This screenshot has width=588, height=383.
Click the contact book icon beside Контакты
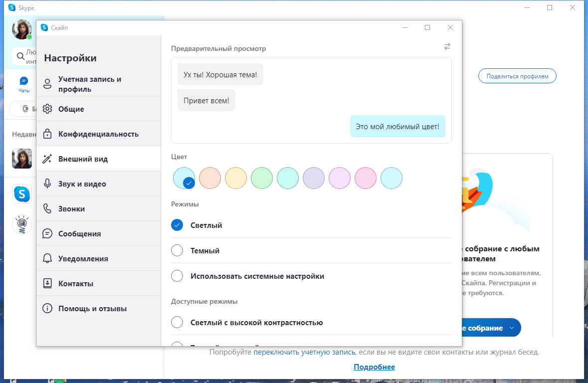[47, 283]
